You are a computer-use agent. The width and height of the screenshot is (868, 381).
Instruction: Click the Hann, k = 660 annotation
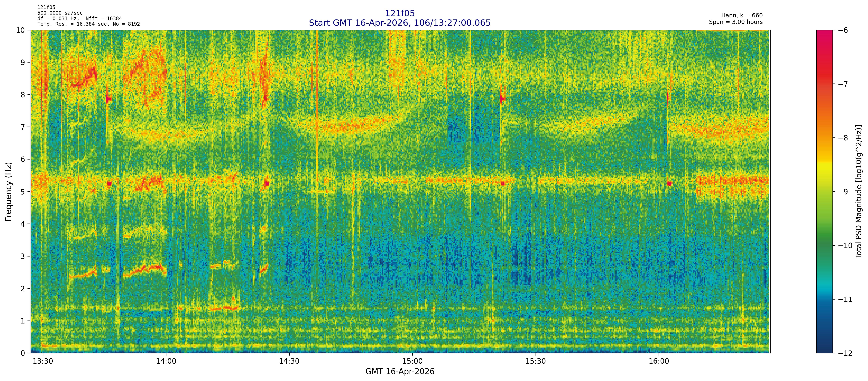pyautogui.click(x=742, y=16)
